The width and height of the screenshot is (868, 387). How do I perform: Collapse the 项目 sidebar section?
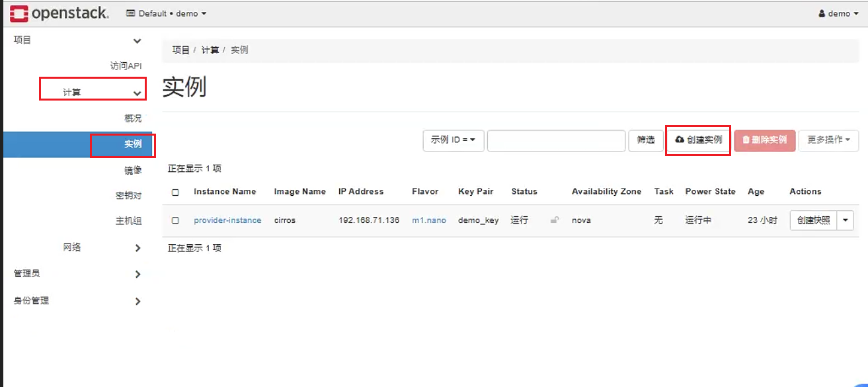pyautogui.click(x=78, y=40)
